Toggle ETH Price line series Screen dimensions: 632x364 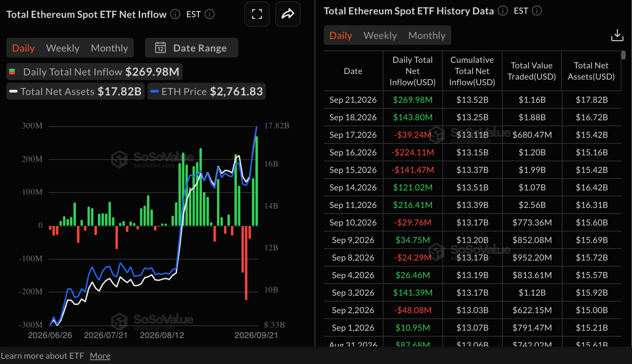point(206,92)
